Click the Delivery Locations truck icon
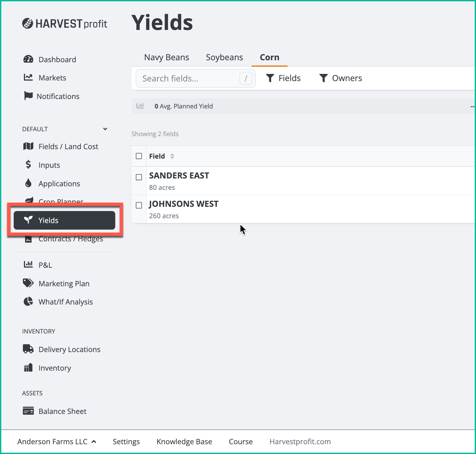This screenshot has height=454, width=476. (x=28, y=349)
